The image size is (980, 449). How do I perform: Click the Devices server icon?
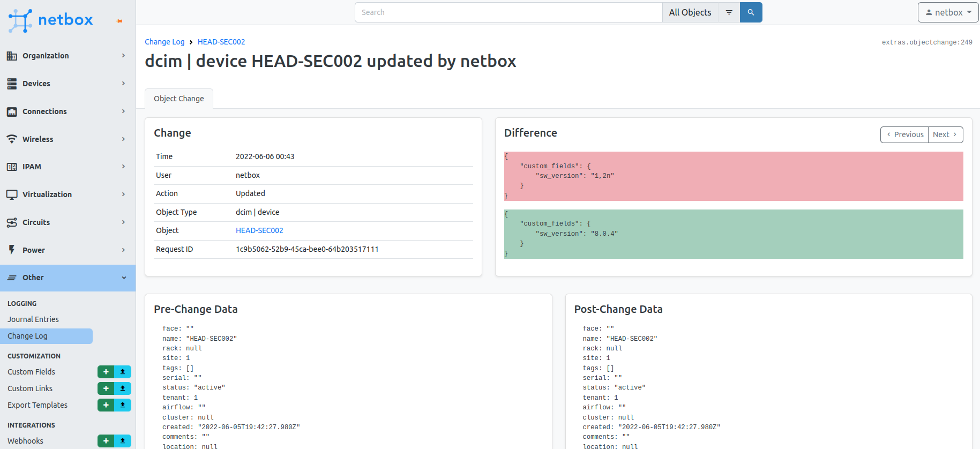[12, 84]
